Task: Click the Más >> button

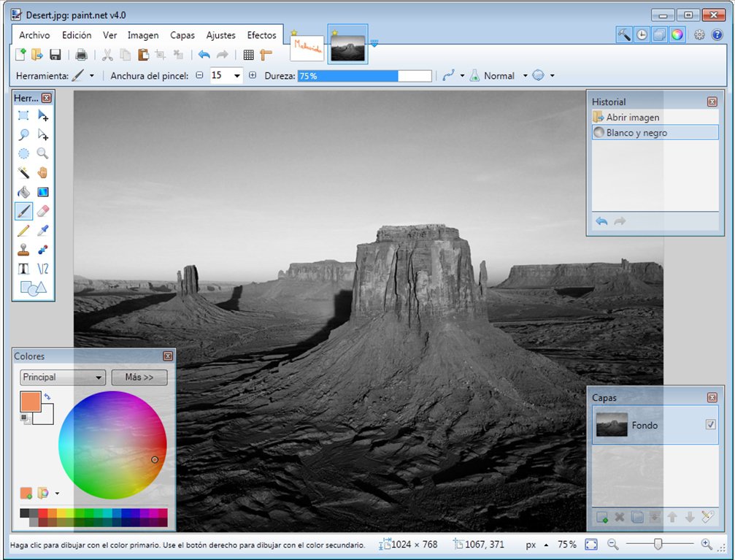Action: point(139,377)
